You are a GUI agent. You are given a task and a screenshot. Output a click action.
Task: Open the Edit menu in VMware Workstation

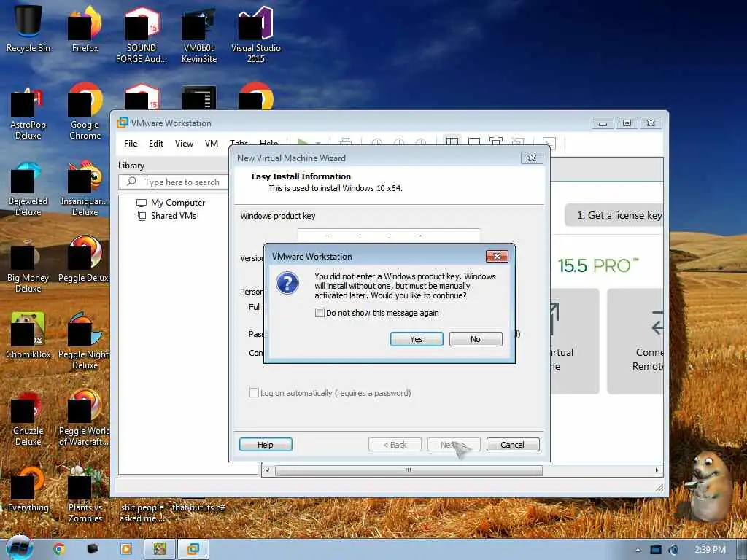pos(156,144)
